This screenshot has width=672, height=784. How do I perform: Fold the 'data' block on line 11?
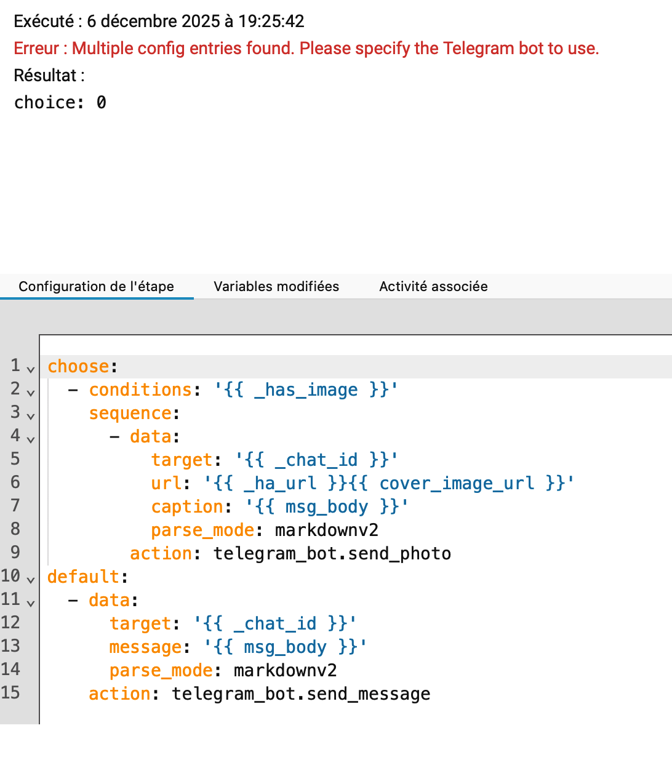(x=31, y=602)
